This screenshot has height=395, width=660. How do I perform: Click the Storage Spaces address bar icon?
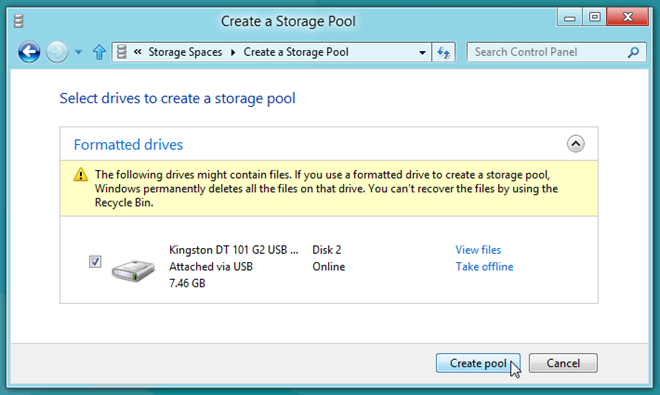[122, 52]
